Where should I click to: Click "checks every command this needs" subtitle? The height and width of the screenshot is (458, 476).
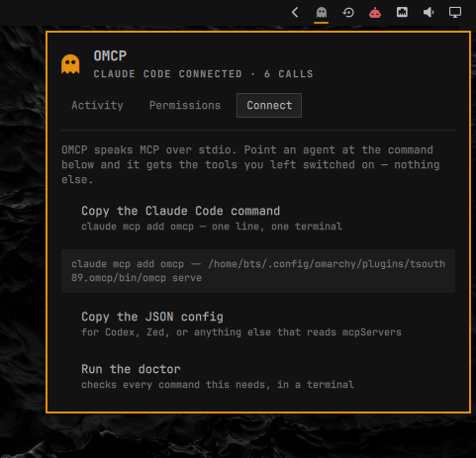[218, 385]
